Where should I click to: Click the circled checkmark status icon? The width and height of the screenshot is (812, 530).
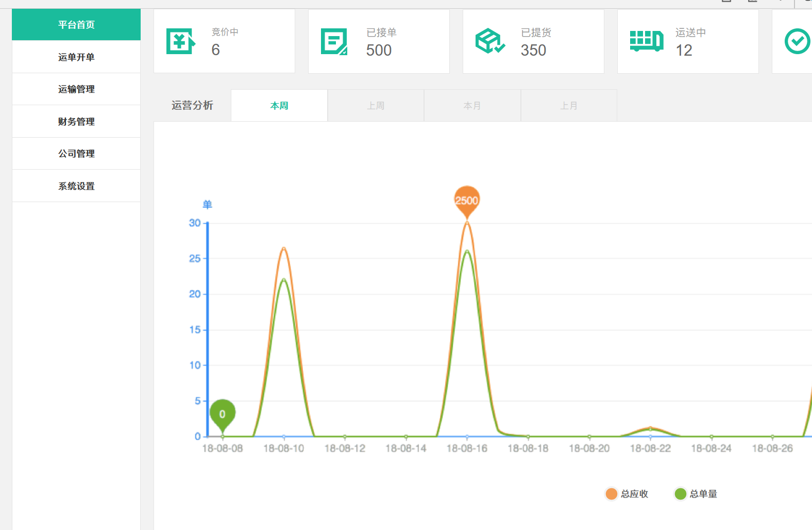[798, 41]
